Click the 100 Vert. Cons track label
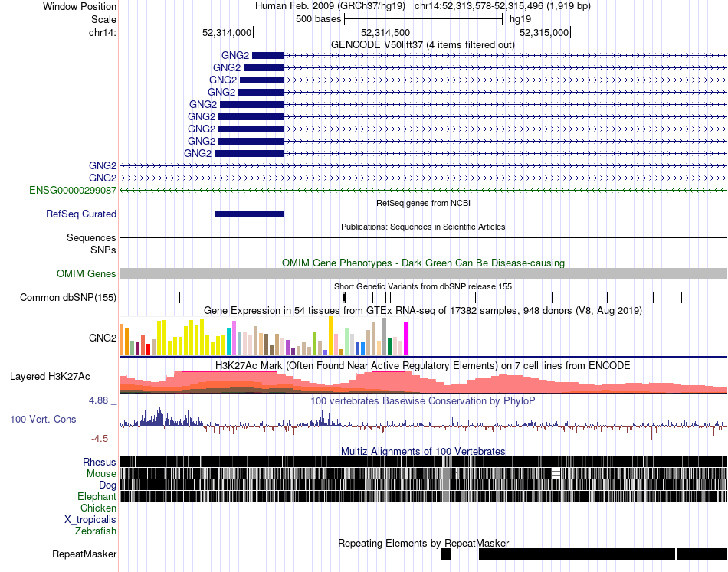Screen dimensions: 728x572 coord(43,420)
